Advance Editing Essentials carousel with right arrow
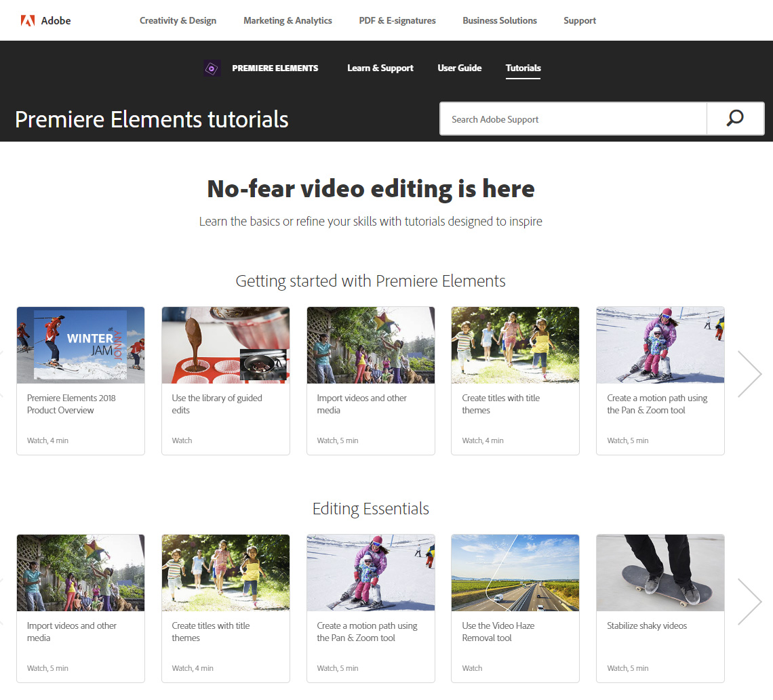773x700 pixels. (749, 602)
